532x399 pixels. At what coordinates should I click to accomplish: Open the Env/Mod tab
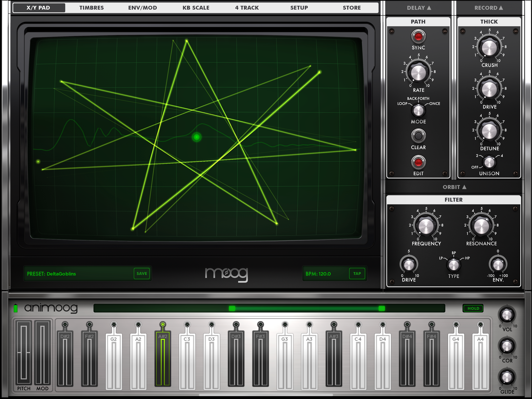click(x=142, y=8)
